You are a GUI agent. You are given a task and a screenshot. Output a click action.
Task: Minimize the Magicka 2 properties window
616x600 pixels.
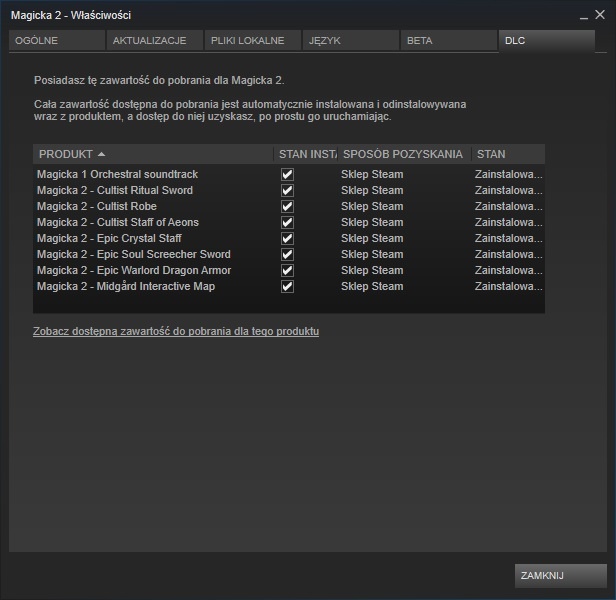coord(584,16)
